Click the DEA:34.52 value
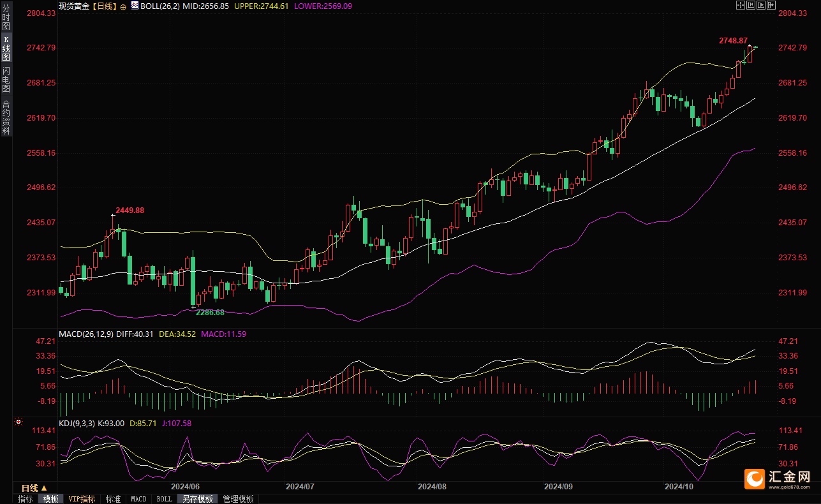The height and width of the screenshot is (504, 821). click(177, 334)
